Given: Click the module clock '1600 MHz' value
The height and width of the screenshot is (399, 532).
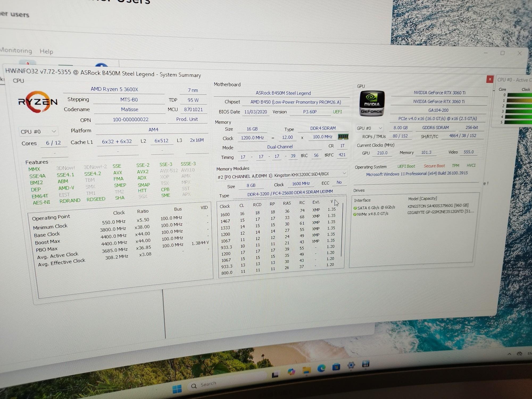Looking at the screenshot, I should [301, 184].
